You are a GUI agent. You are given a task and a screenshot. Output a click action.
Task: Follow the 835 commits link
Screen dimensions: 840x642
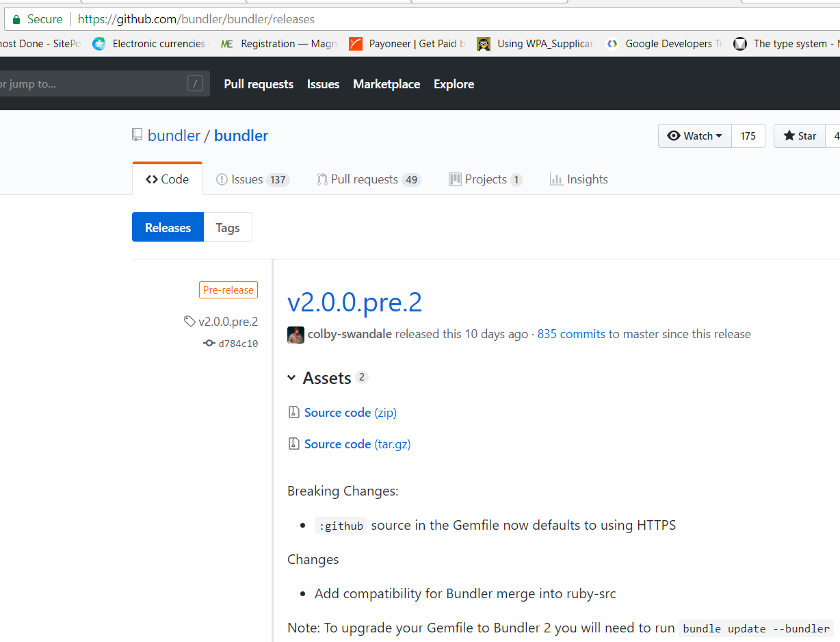tap(570, 334)
